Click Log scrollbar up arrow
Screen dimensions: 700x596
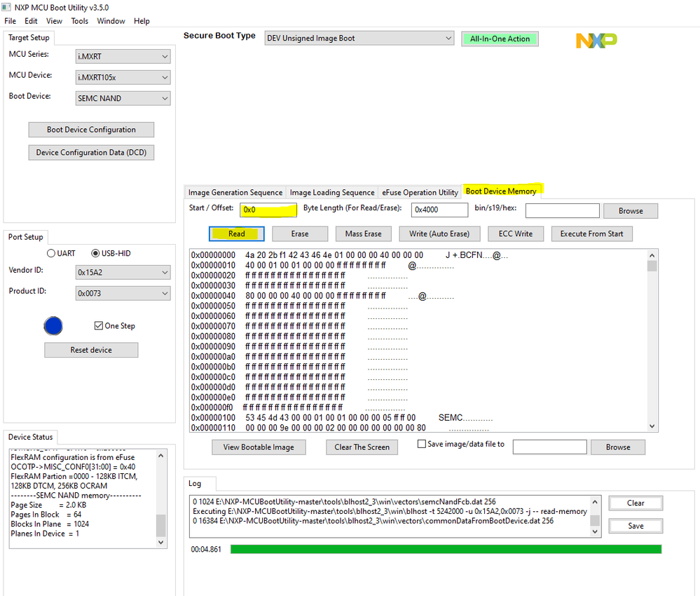coord(595,502)
